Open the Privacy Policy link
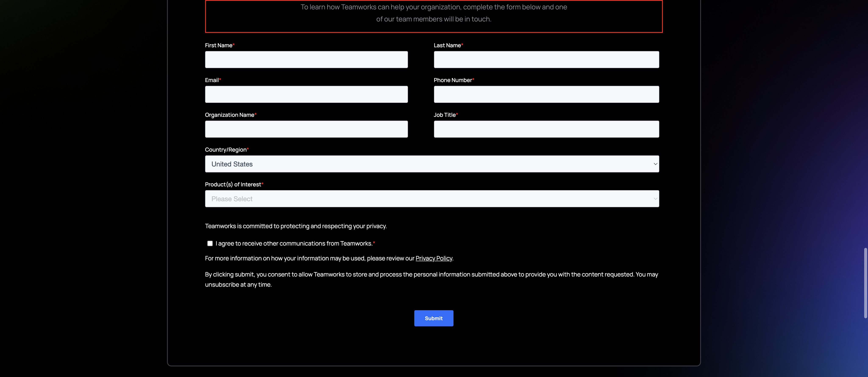The image size is (868, 377). [434, 258]
